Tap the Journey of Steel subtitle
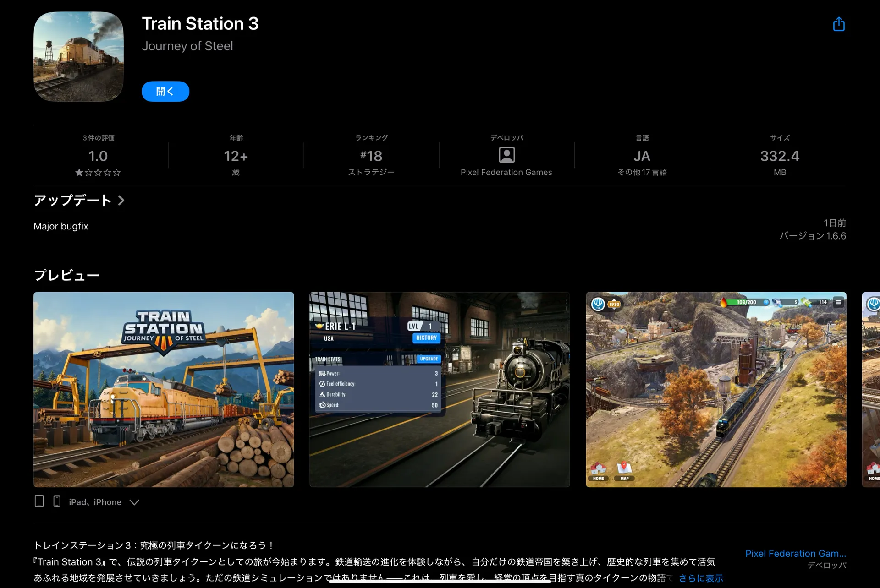This screenshot has width=880, height=588. click(187, 46)
